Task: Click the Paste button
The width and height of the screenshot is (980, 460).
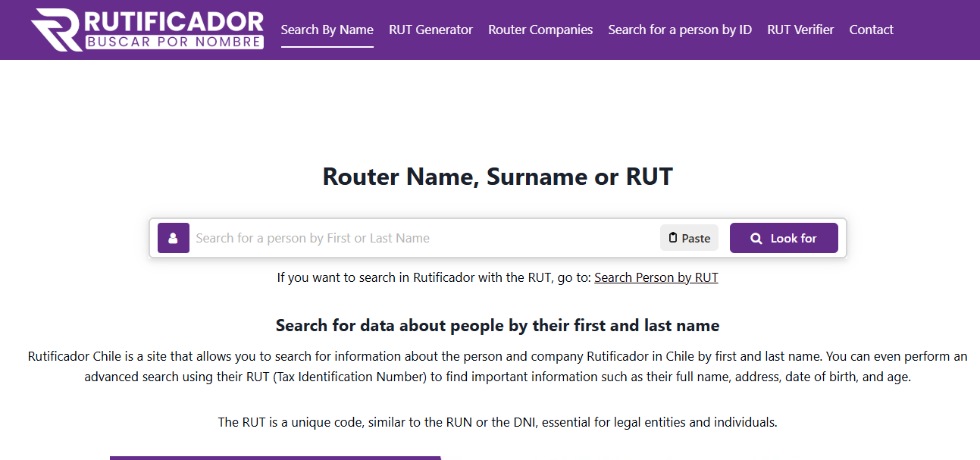Action: coord(689,238)
